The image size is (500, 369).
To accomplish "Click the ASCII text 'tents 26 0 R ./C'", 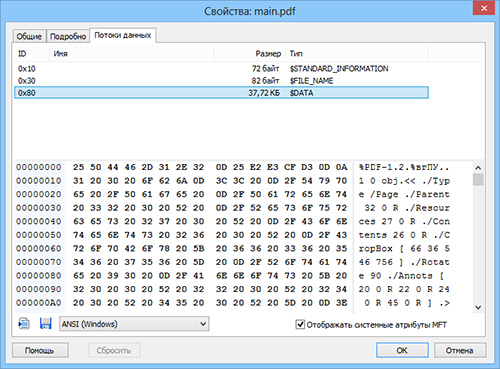I will (x=404, y=235).
